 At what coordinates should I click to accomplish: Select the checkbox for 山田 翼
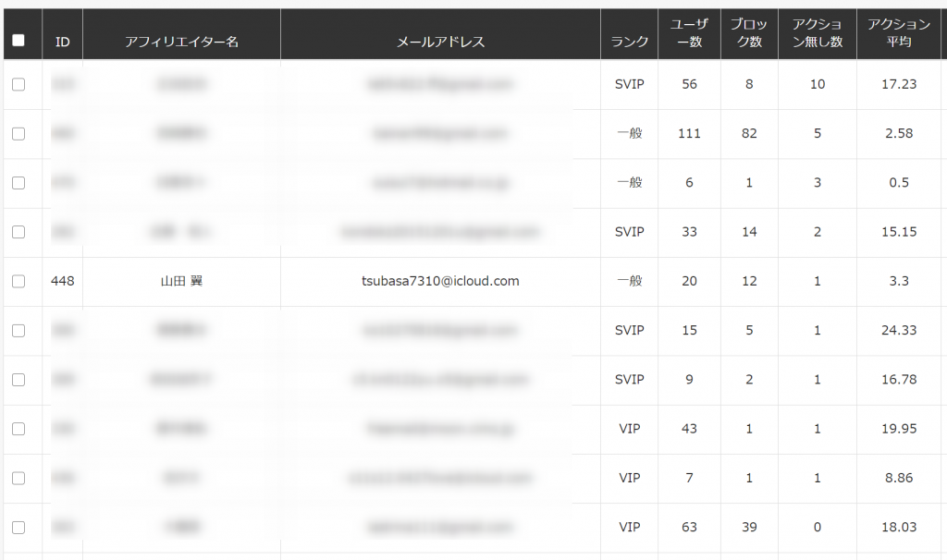[x=18, y=281]
